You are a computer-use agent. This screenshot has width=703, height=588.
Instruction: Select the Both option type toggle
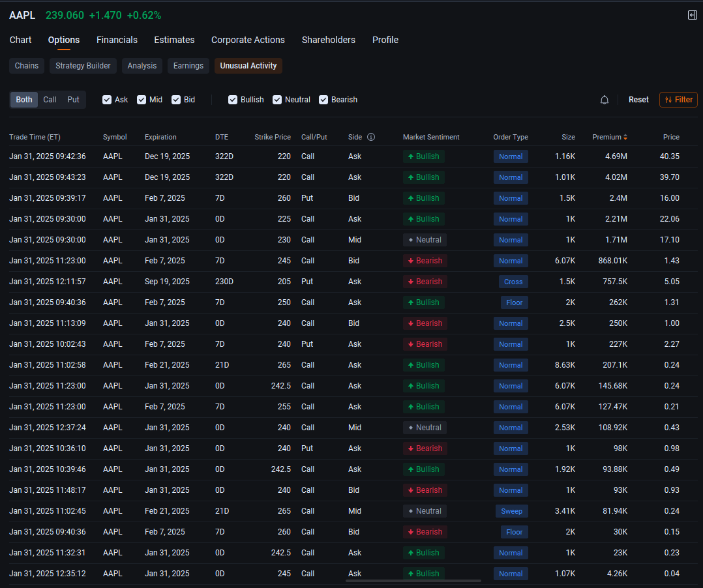[24, 100]
